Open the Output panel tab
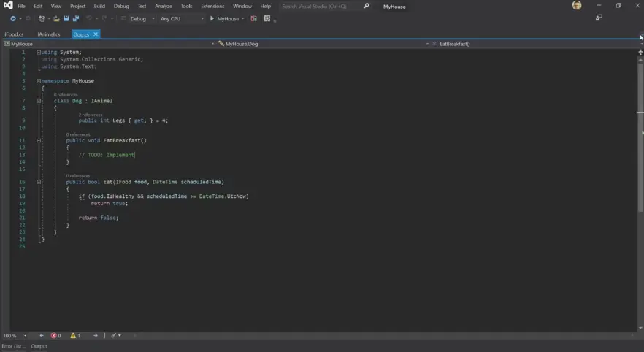 [39, 346]
